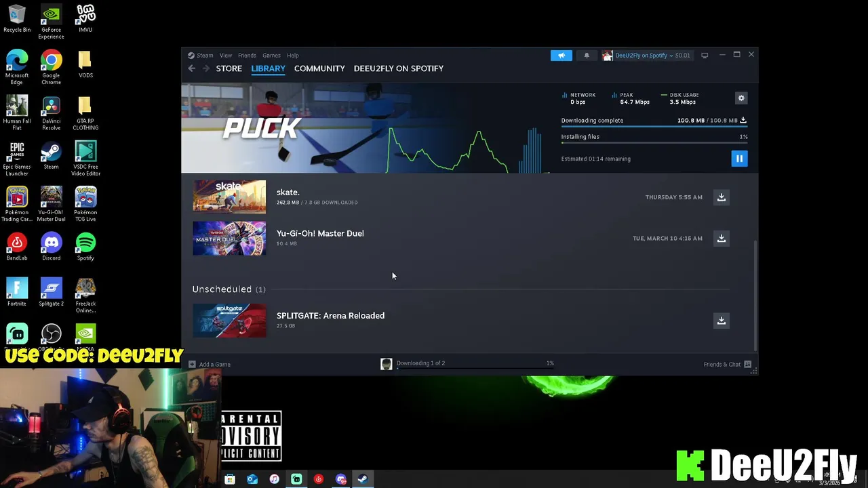Click the Steam icon in the taskbar
Viewport: 868px width, 488px height.
pos(363,479)
